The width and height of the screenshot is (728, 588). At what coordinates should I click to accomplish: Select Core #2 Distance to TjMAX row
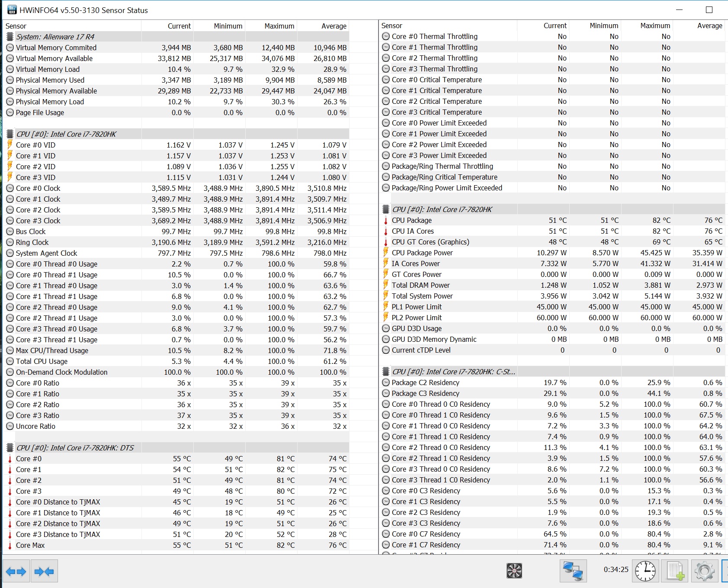[176, 524]
